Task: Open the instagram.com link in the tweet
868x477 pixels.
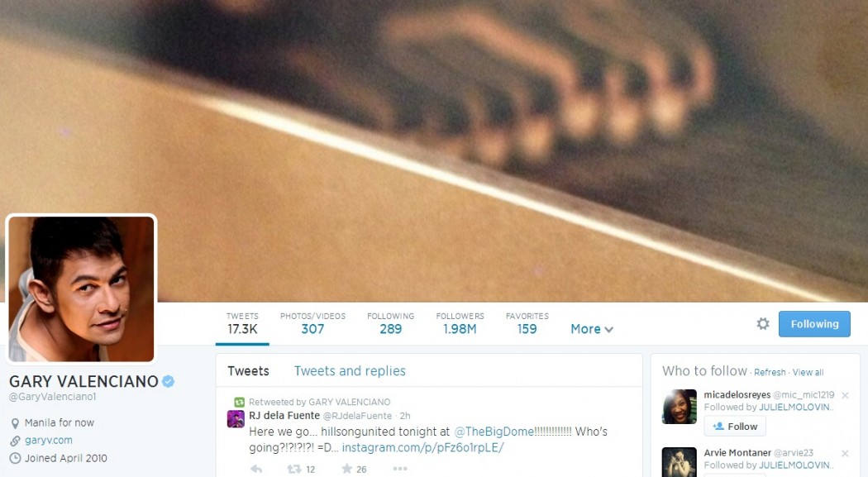Action: [x=423, y=448]
